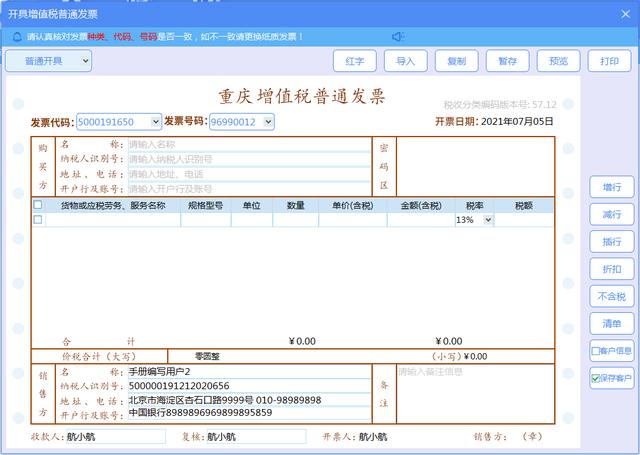Click the 金额(含税) cell in first row
Image resolution: width=640 pixels, height=455 pixels.
point(421,220)
